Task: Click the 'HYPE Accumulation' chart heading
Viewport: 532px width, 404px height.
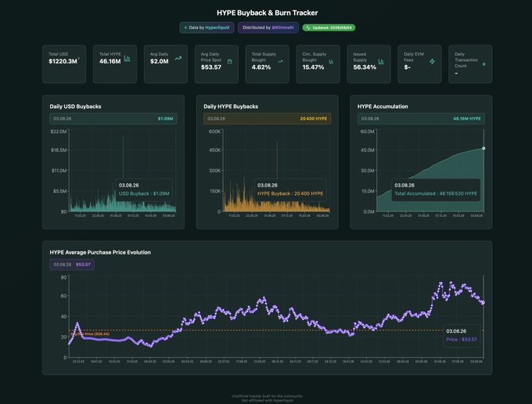Action: click(x=383, y=106)
